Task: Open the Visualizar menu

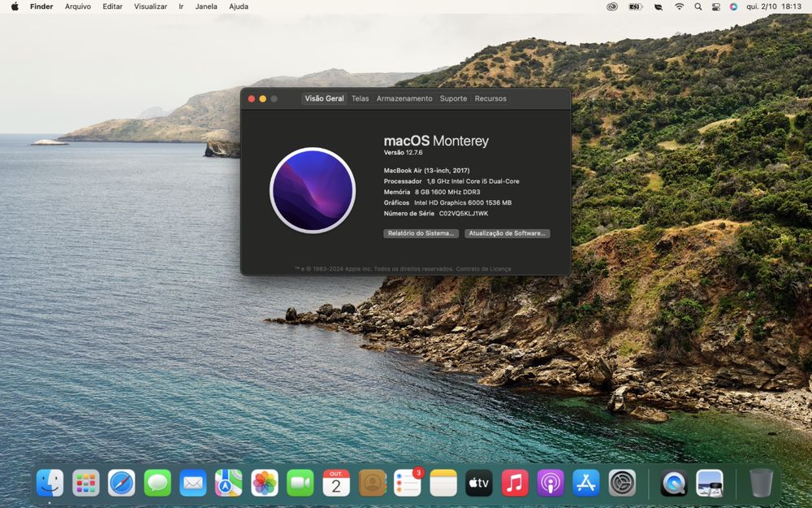Action: pyautogui.click(x=150, y=7)
